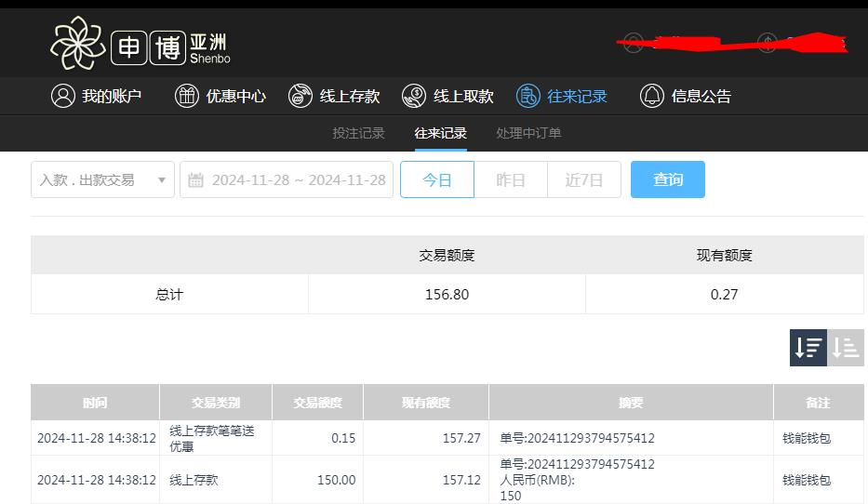
Task: Select 往来记录 in top navigation
Action: [x=577, y=97]
